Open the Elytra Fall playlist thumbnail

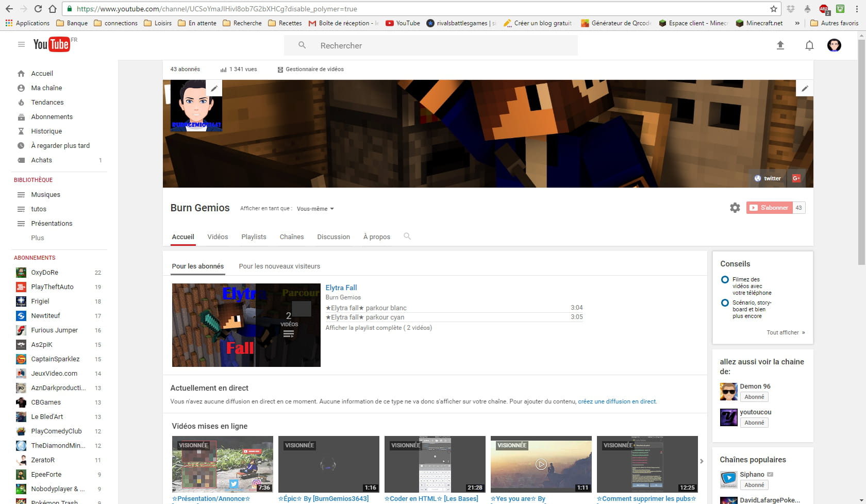tap(246, 325)
